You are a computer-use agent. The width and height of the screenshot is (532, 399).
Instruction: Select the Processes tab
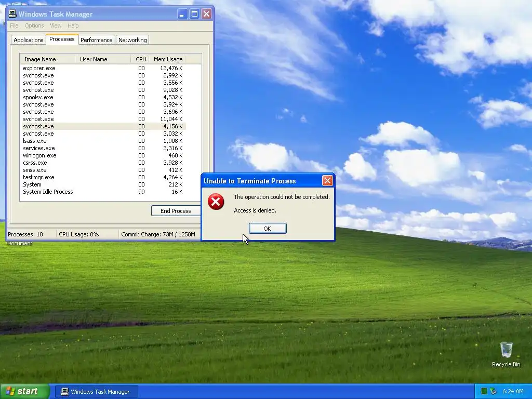62,39
